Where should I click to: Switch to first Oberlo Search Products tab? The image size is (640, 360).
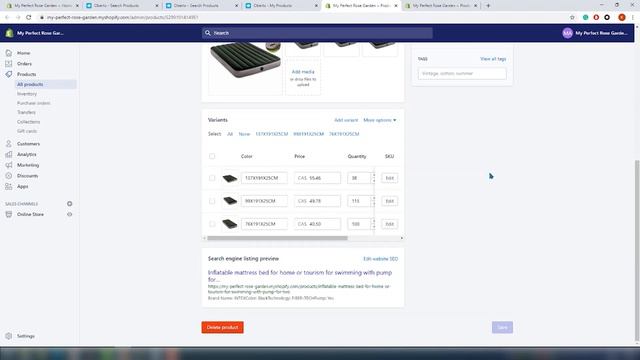tap(122, 6)
